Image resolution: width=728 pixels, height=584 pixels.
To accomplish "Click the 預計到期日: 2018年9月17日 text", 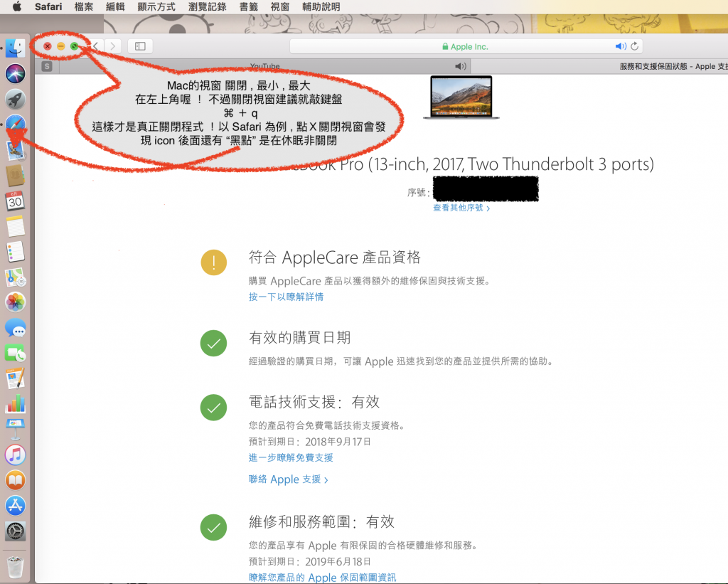I will [x=310, y=442].
